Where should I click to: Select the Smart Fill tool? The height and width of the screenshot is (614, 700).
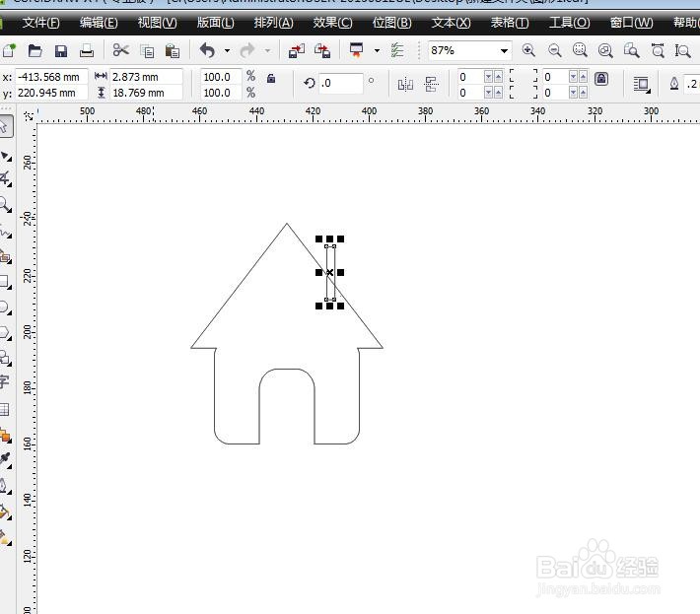pos(5,256)
